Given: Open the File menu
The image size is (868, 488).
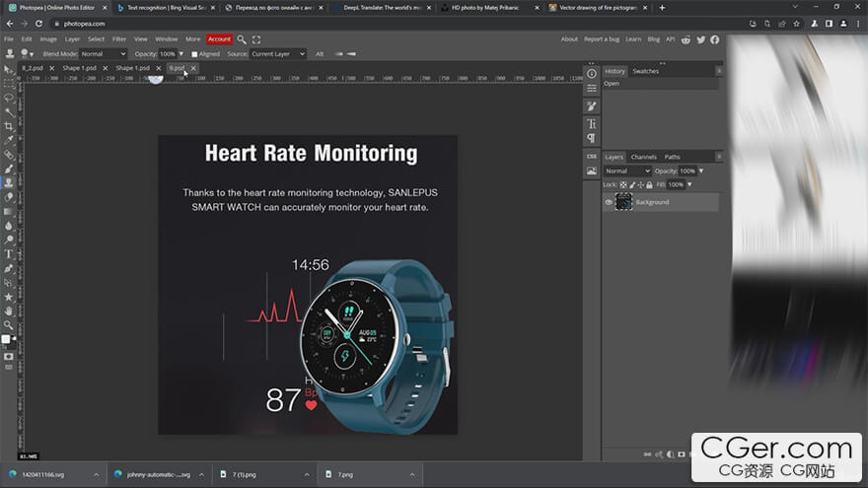Looking at the screenshot, I should click(9, 39).
